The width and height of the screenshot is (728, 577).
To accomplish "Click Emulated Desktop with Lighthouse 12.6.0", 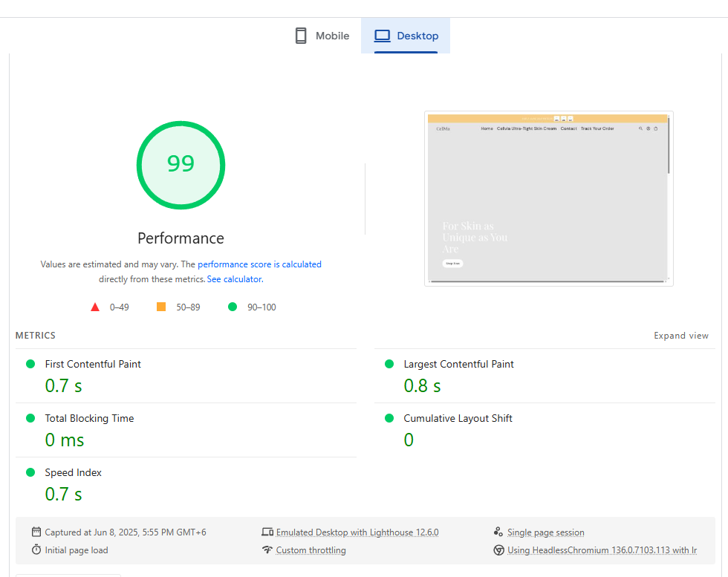I will point(357,532).
